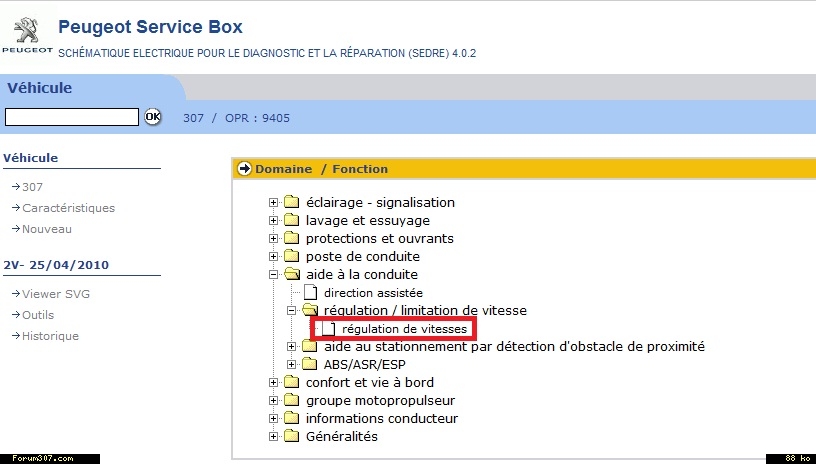816x464 pixels.
Task: Select protections et ouvrants tree label
Action: tap(380, 238)
